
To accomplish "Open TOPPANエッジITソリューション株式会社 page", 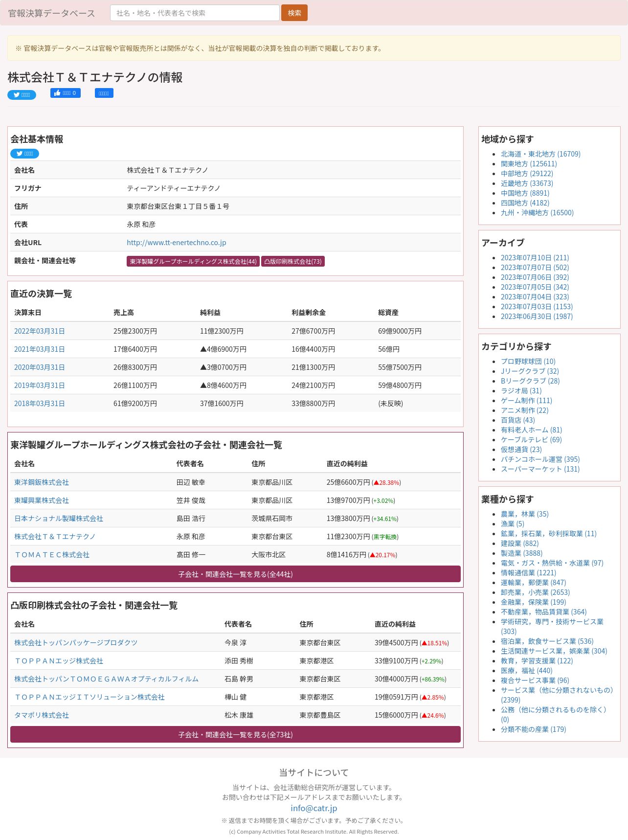I will pyautogui.click(x=90, y=697).
